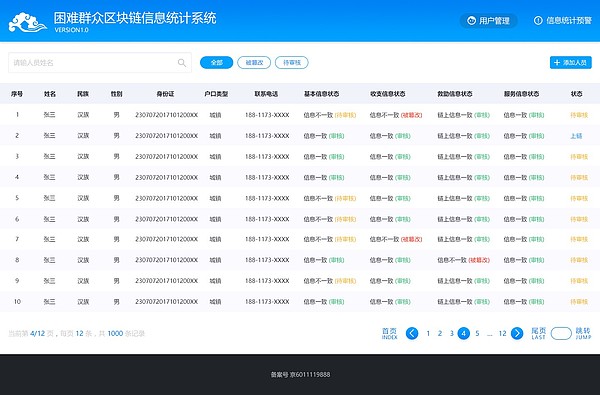Click the 添加人员 add person button
The width and height of the screenshot is (600, 395).
(x=571, y=62)
